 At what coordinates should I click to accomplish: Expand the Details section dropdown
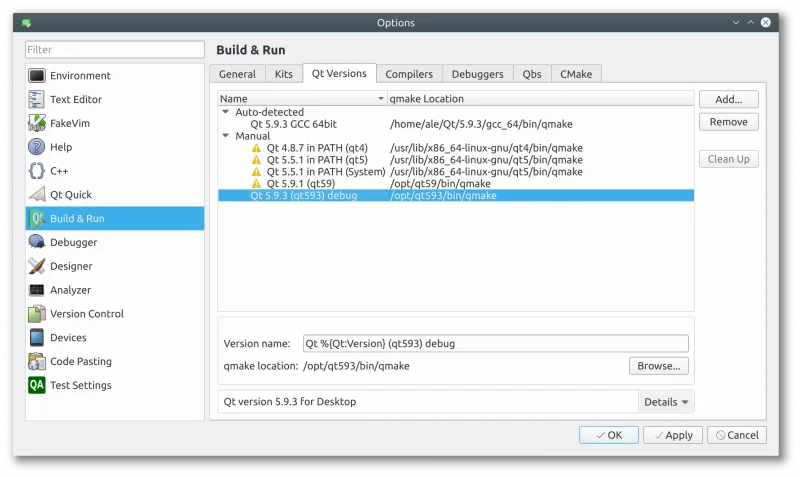pos(667,402)
